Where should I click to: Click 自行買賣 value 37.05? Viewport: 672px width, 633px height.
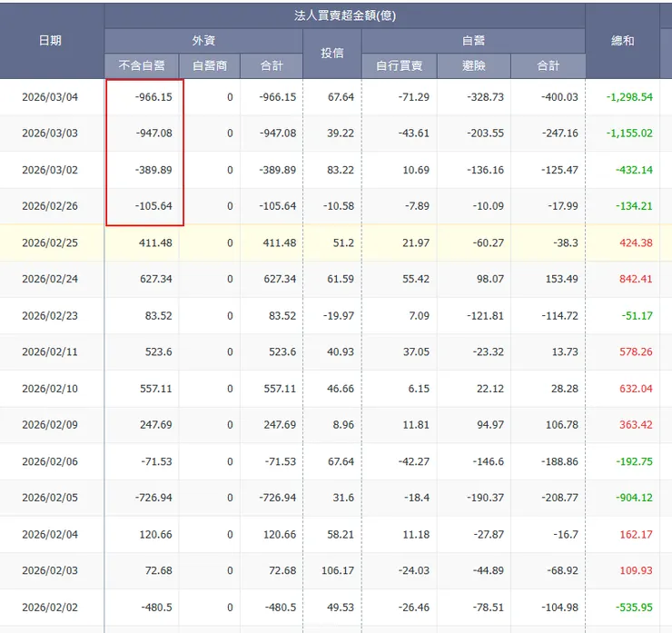[416, 351]
